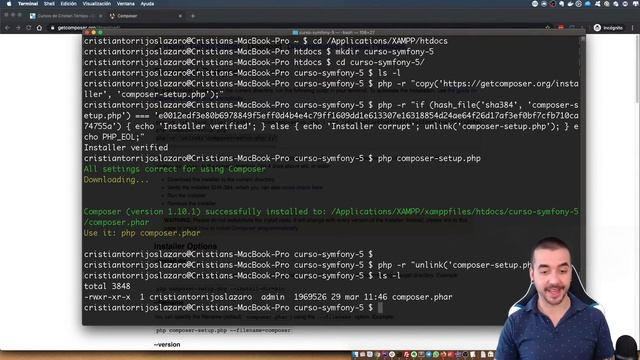Screen dimensions: 640x360
Task: Click the terminal prompt cursor line
Action: 233,308
